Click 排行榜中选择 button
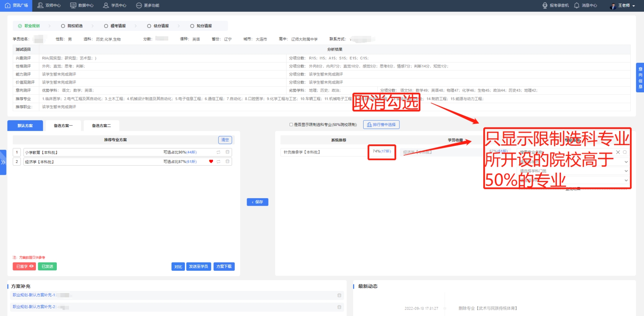644x316 pixels. [x=381, y=125]
